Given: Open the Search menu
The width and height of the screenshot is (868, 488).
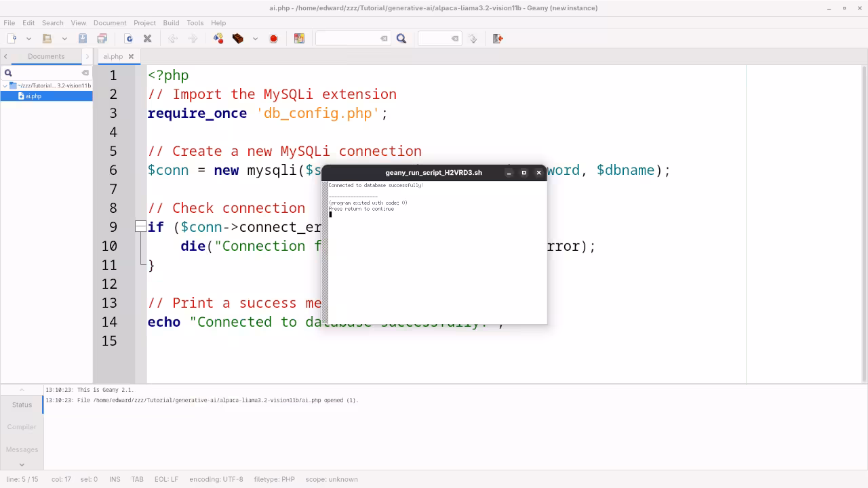Looking at the screenshot, I should pyautogui.click(x=52, y=22).
